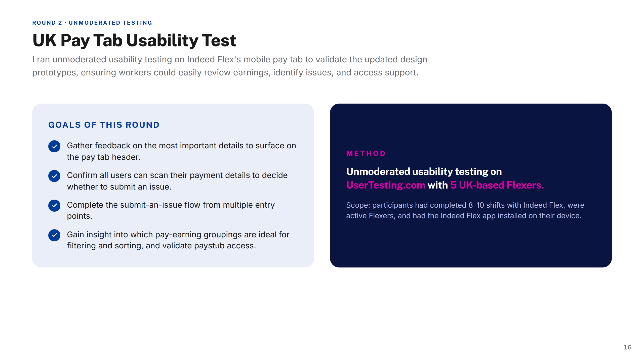Click the 'Complete the submit-an-issue flow' goal text

[171, 210]
